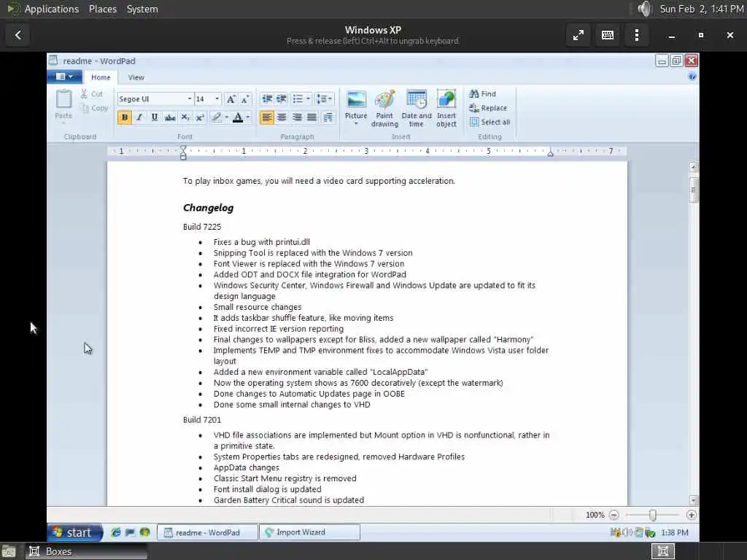Open the Windows XP start menu
This screenshot has height=560, width=747.
click(x=75, y=532)
